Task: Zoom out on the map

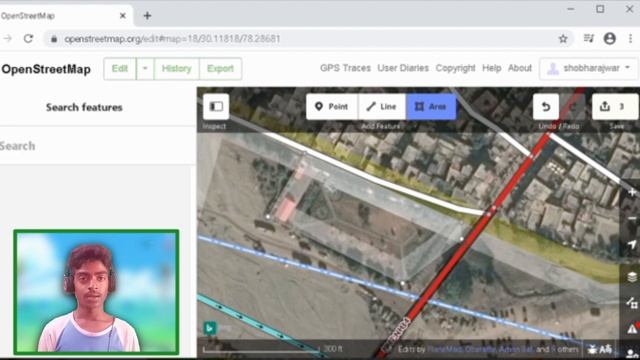Action: click(x=632, y=218)
